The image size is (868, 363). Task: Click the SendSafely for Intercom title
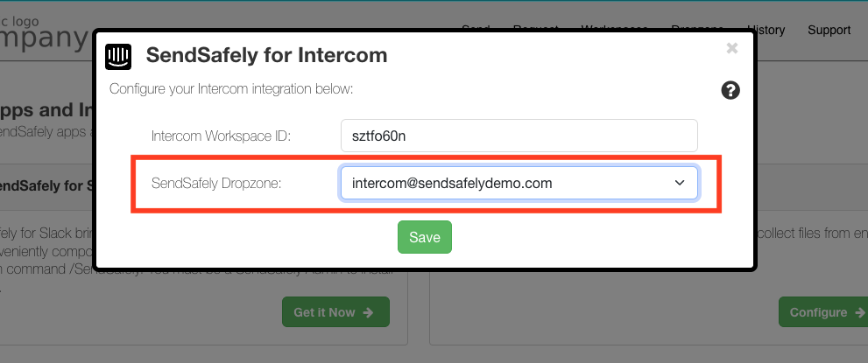266,56
